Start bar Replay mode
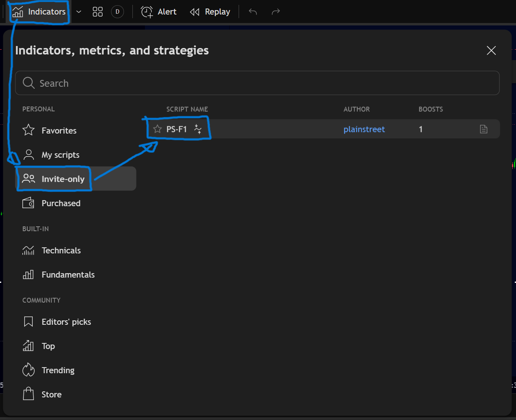 [210, 12]
